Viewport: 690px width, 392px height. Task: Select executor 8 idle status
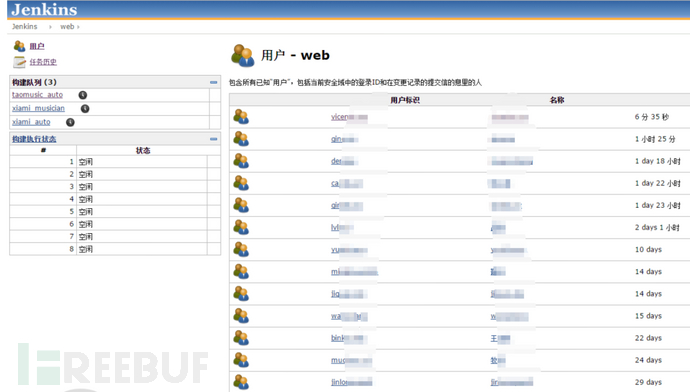[x=86, y=249]
